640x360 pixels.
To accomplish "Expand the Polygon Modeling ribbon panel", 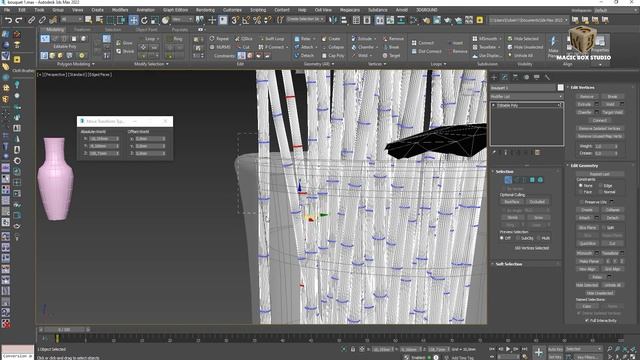I will pos(76,64).
